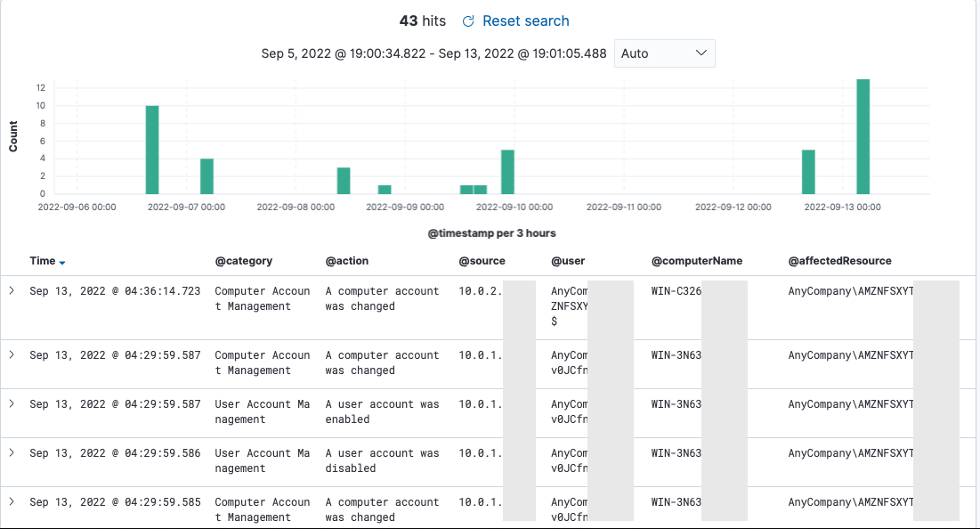The image size is (980, 529).
Task: Expand the Sep 13 04:36:14.723 row
Action: (x=12, y=290)
